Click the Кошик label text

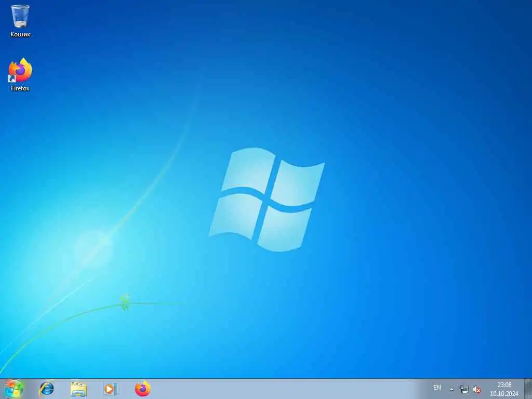pos(20,34)
